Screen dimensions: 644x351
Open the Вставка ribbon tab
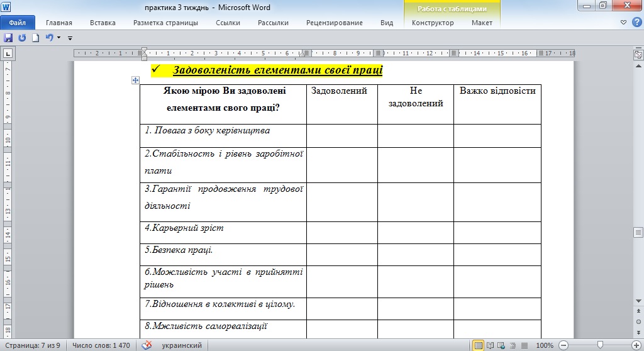tap(103, 23)
